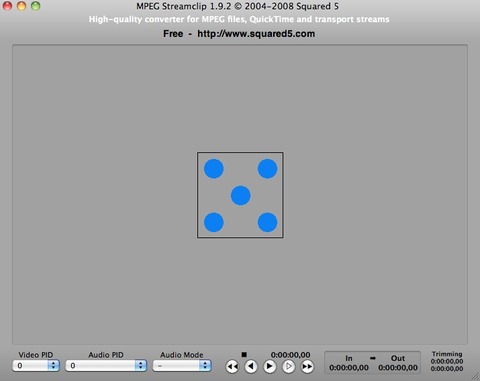Open the Audio Mode dropdown
Viewport: 480px width, 381px height.
[x=182, y=366]
